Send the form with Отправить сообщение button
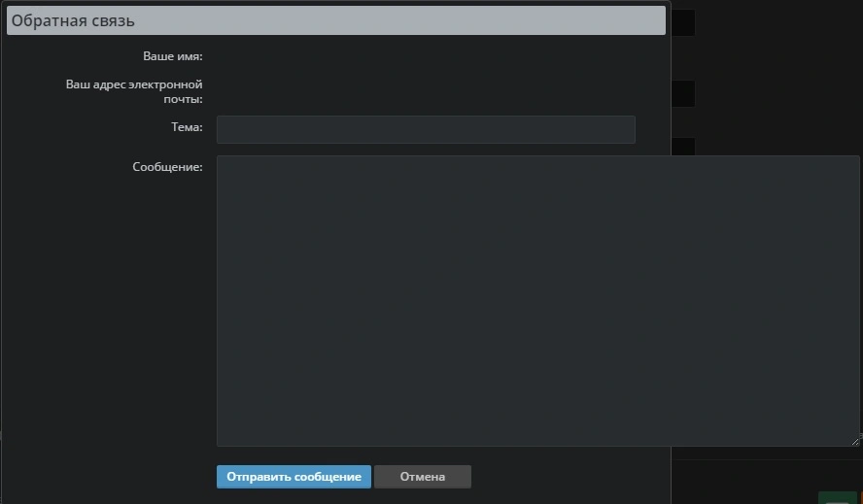 tap(293, 477)
